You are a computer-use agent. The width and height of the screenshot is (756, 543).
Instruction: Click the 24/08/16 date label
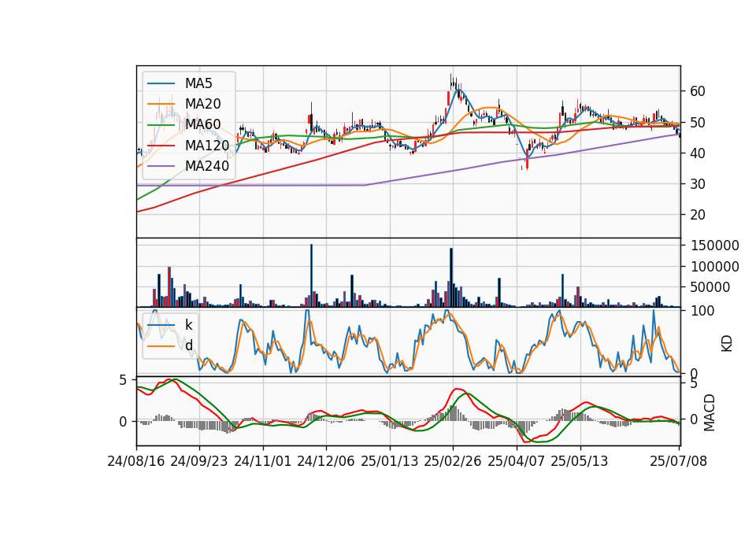pos(136,461)
